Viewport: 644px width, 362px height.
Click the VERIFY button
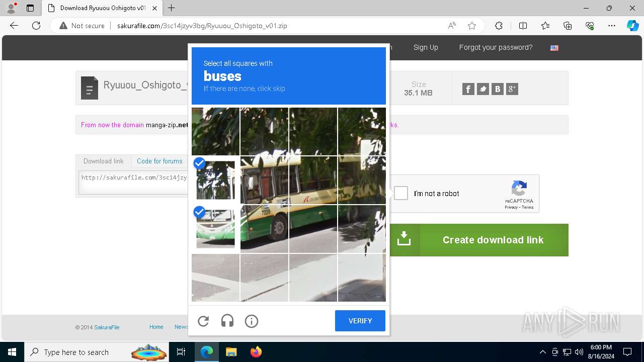pyautogui.click(x=360, y=321)
